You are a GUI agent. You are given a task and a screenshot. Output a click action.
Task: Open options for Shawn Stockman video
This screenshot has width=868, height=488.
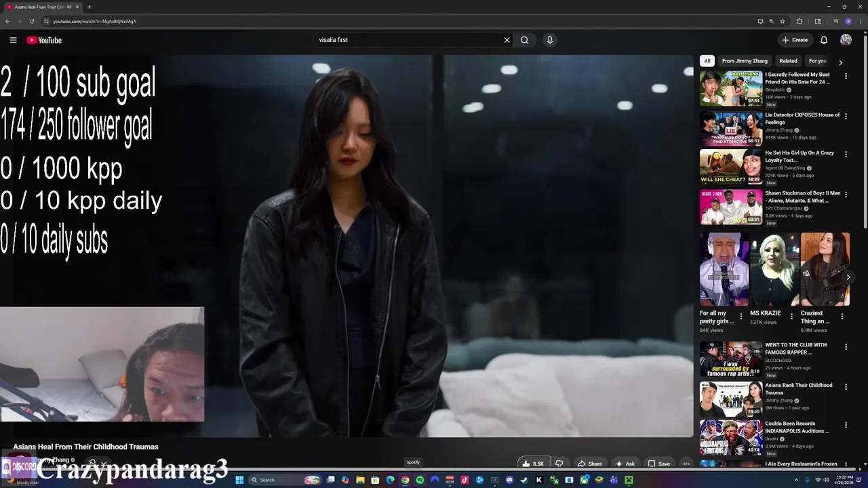click(846, 195)
